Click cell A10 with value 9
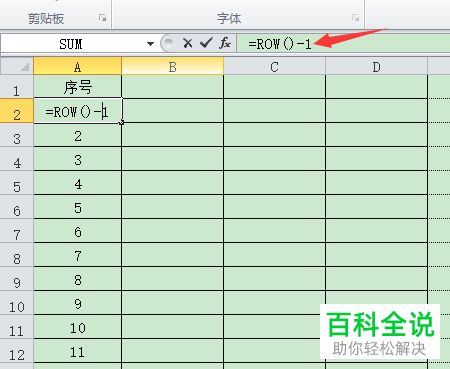This screenshot has width=450, height=369. click(x=78, y=303)
